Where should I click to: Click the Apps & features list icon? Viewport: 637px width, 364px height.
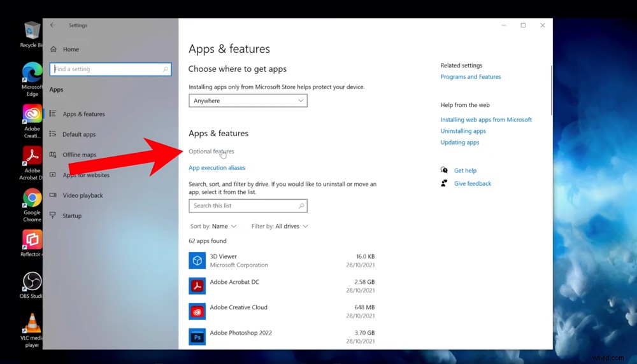[x=53, y=114]
